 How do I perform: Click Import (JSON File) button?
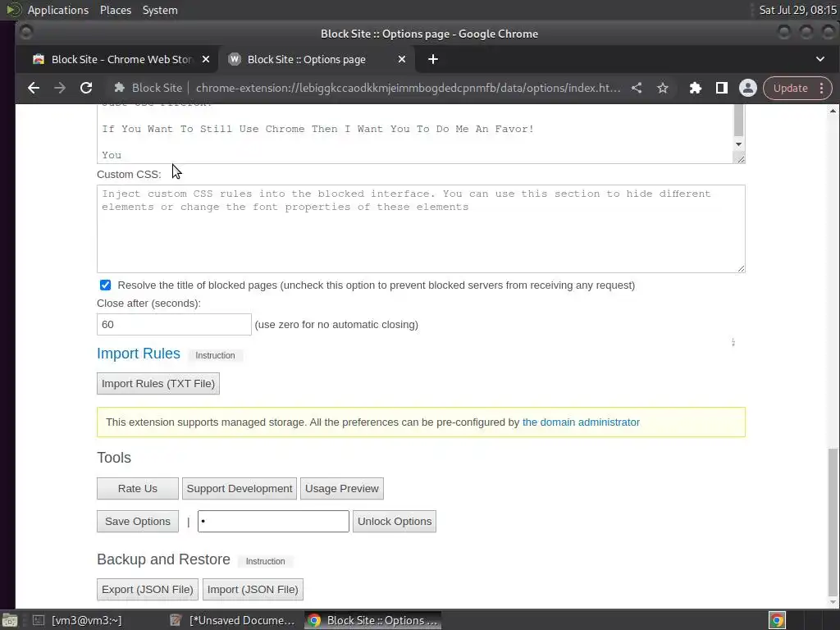(253, 589)
